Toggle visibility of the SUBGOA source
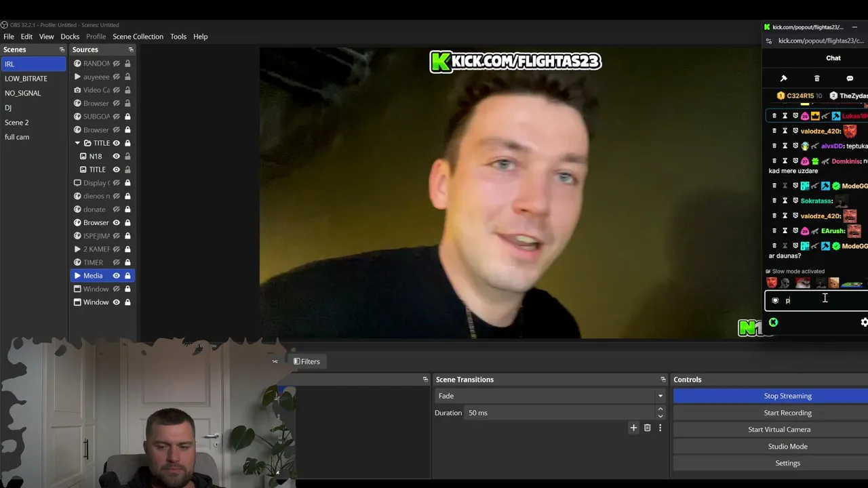868x488 pixels. coord(117,117)
